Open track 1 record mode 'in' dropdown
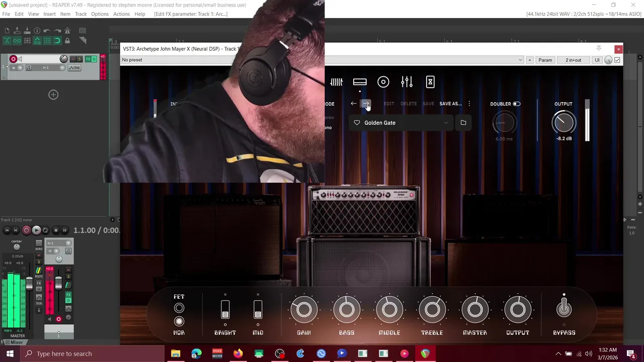This screenshot has width=644, height=362. tap(16, 67)
